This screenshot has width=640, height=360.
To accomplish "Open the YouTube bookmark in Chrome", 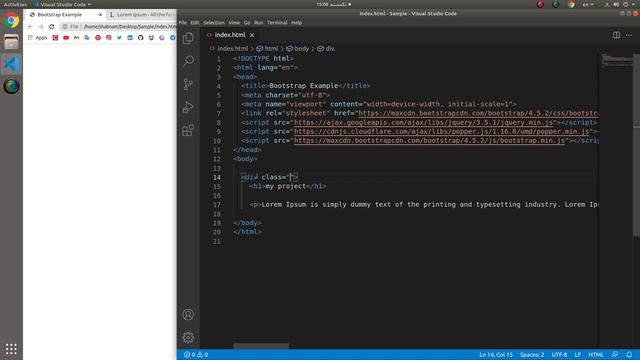I will 66,38.
